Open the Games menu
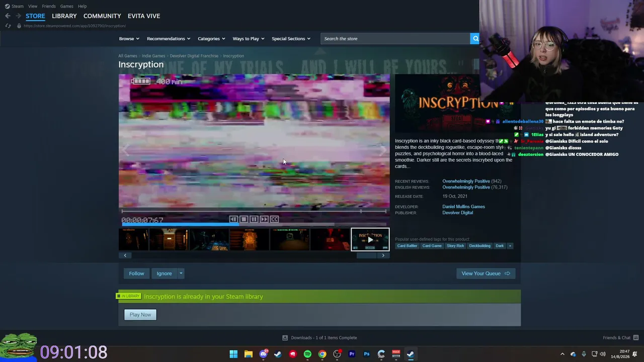This screenshot has height=362, width=644. (67, 6)
